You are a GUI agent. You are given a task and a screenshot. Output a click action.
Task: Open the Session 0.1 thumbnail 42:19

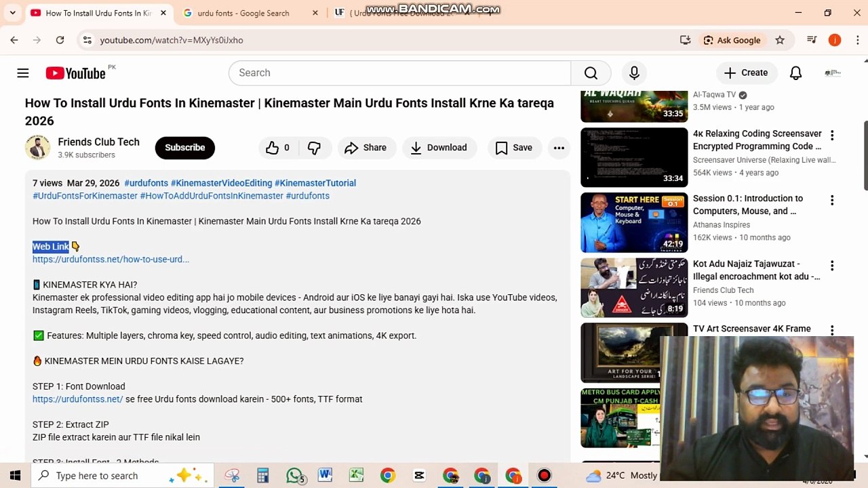pyautogui.click(x=634, y=222)
